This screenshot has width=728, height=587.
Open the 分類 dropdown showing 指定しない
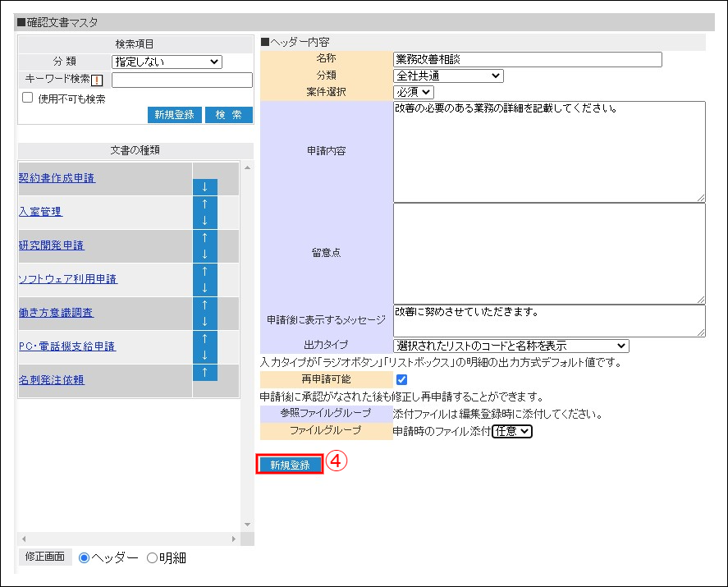166,62
